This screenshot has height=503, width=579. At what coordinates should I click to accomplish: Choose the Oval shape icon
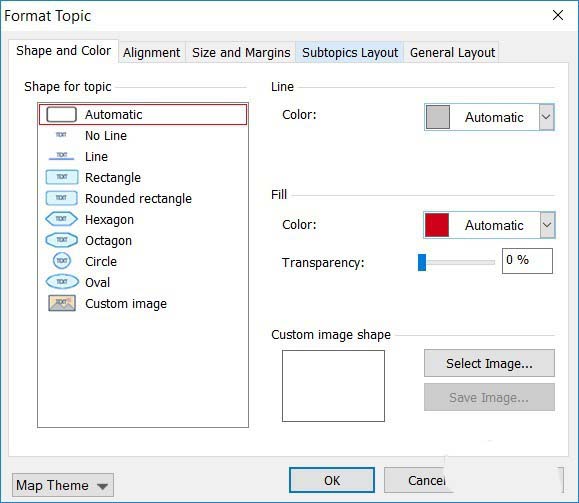[x=62, y=282]
